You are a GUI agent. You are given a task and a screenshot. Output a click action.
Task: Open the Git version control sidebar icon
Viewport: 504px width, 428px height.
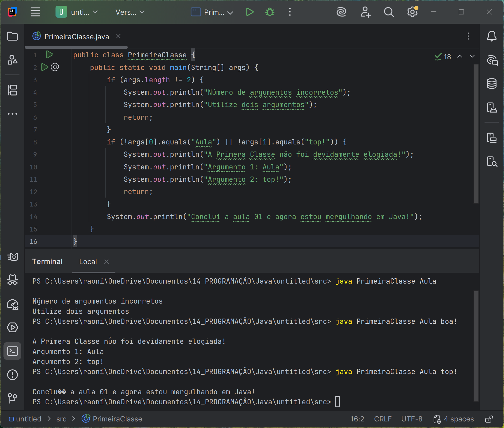[x=12, y=398]
